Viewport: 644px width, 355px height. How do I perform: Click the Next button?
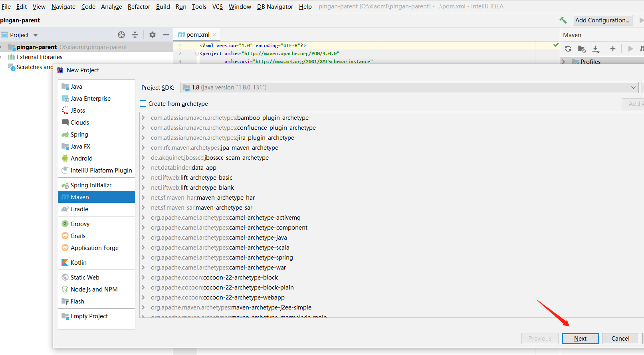pos(580,338)
